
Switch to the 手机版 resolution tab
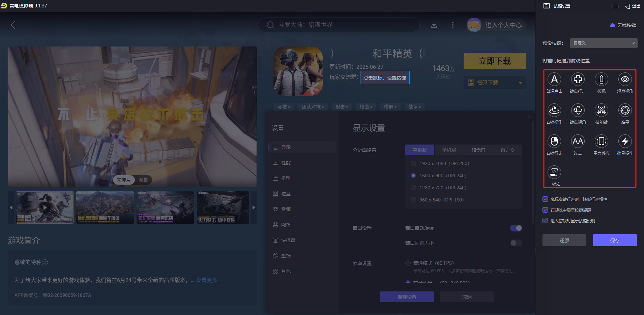[x=449, y=150]
